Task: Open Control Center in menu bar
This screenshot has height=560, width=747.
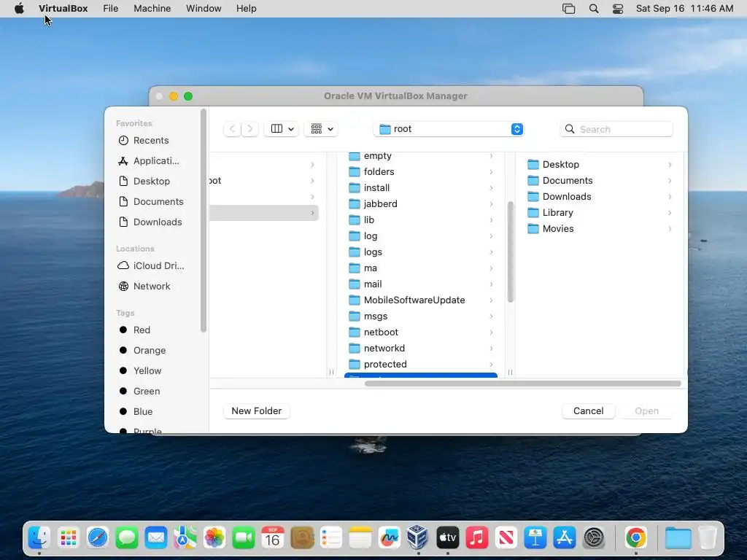Action: pyautogui.click(x=618, y=9)
